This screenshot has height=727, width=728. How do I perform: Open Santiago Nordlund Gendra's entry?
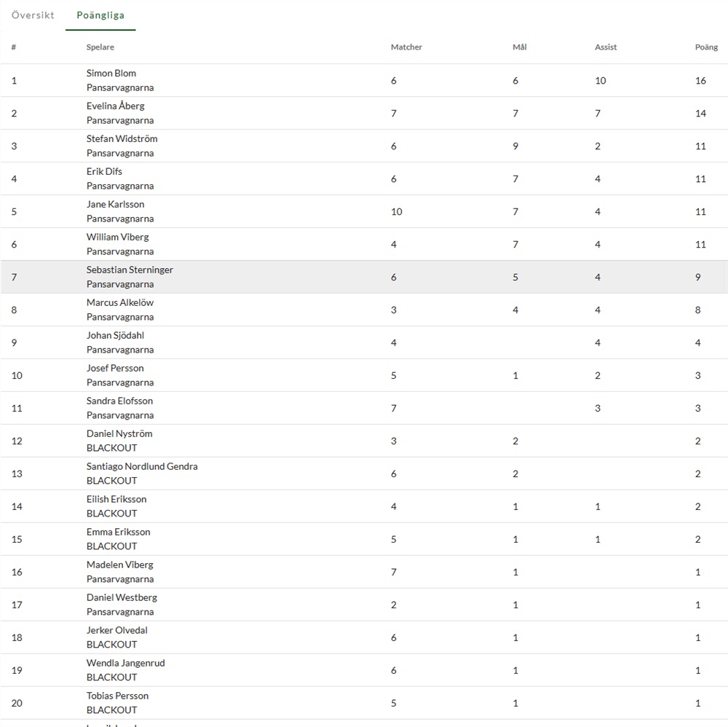[x=142, y=466]
